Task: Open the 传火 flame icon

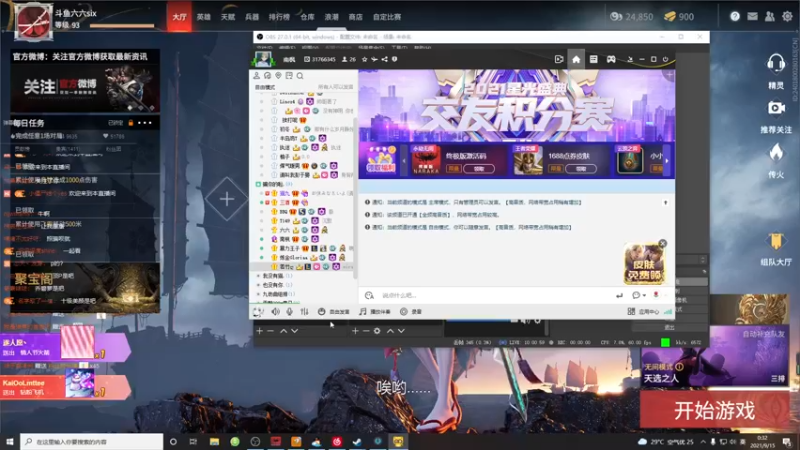Action: click(776, 152)
